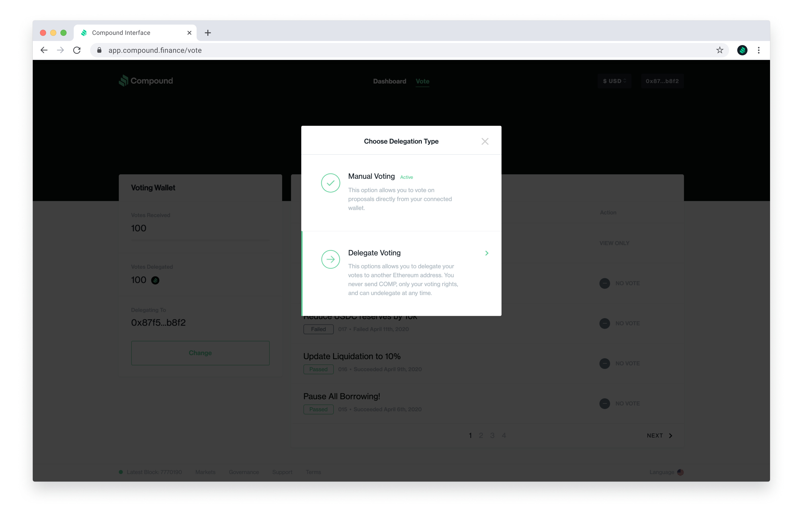Image resolution: width=812 pixels, height=519 pixels.
Task: Click the VIEW ONLY action text
Action: 614,243
